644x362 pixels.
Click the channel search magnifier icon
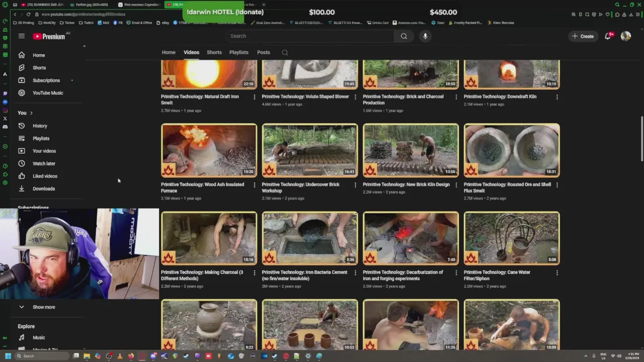pos(285,52)
